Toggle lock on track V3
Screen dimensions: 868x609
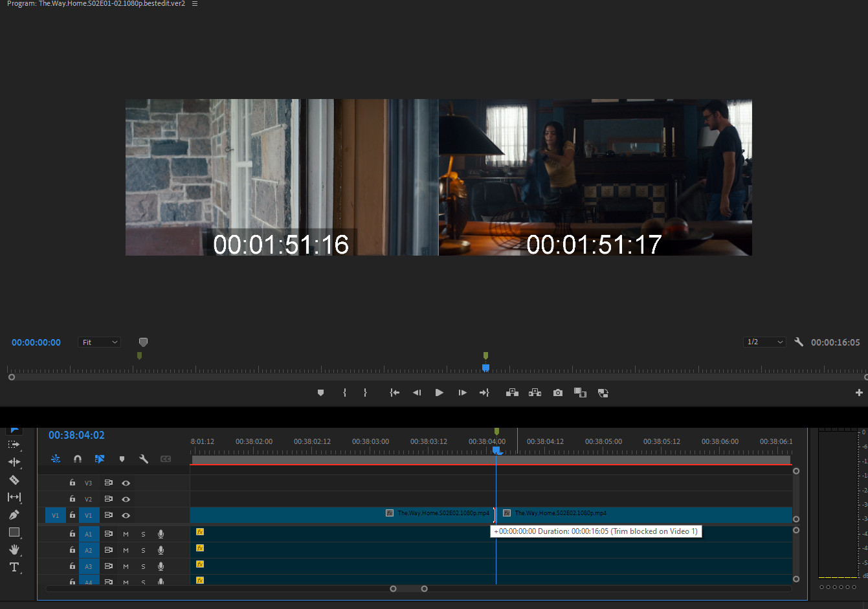72,483
